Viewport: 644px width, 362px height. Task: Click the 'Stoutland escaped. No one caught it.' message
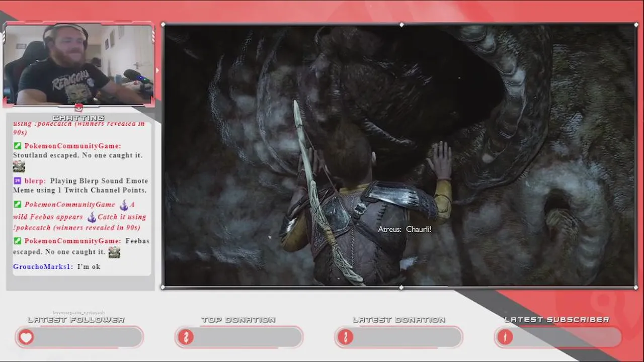77,155
